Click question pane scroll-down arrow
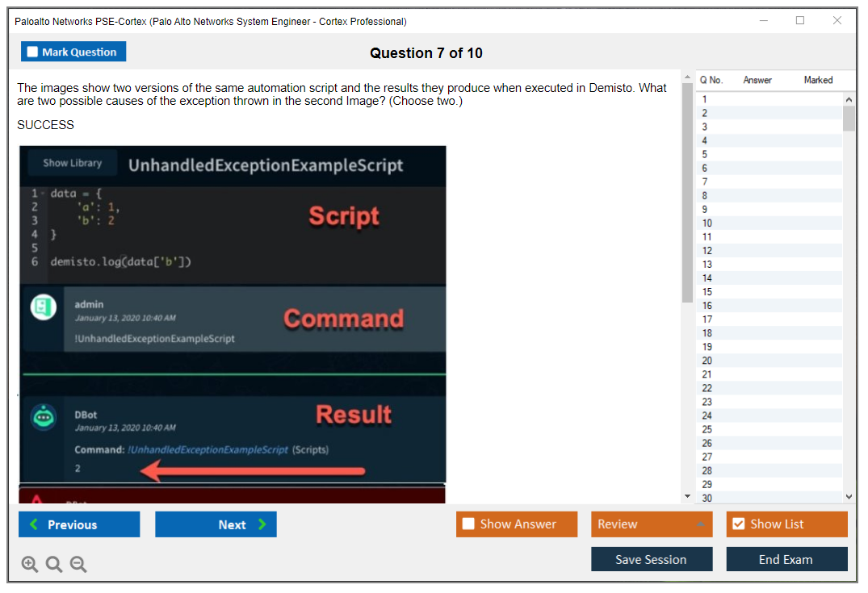 pyautogui.click(x=687, y=496)
